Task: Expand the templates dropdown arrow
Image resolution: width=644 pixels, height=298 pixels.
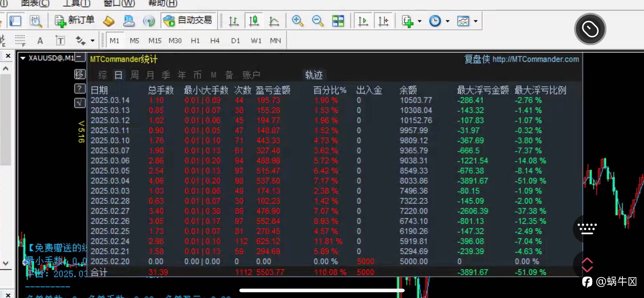Action: (476, 21)
